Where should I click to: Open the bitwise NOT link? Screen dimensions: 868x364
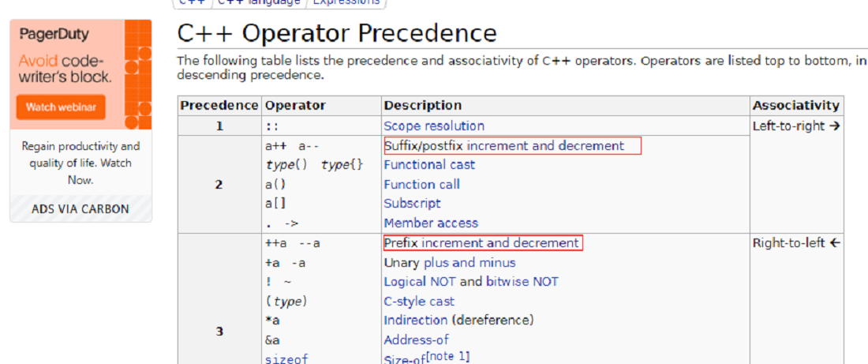pos(522,281)
